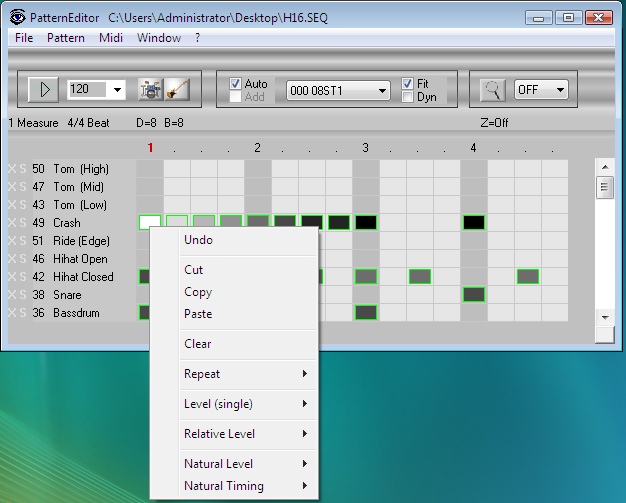
Task: Solo Tom (High) row with S
Action: click(23, 169)
